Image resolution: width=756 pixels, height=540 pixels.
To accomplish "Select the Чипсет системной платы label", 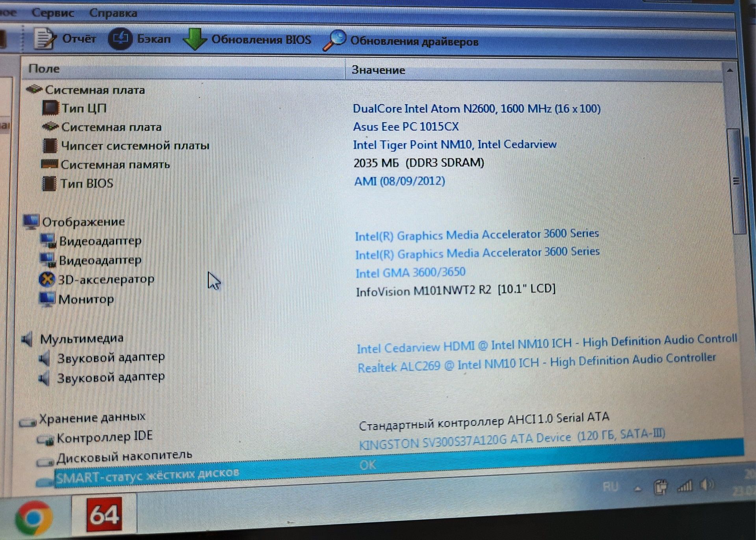I will click(135, 145).
